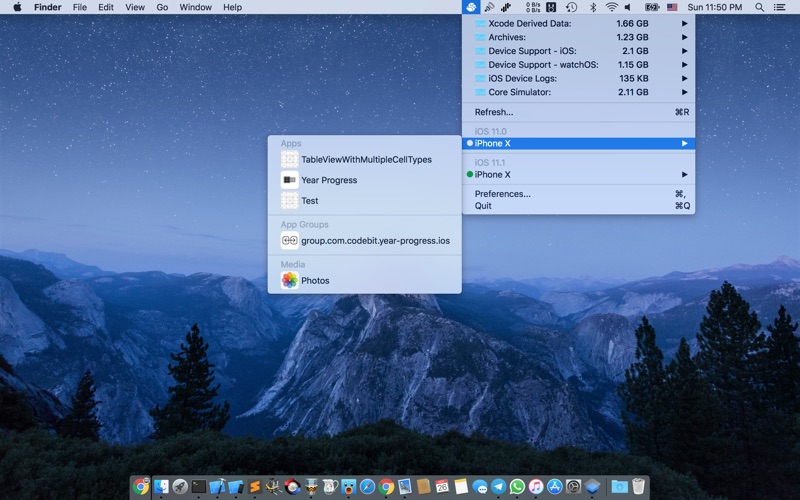Expand Device Support - watchOS submenu arrow
This screenshot has height=500, width=800.
[x=684, y=65]
